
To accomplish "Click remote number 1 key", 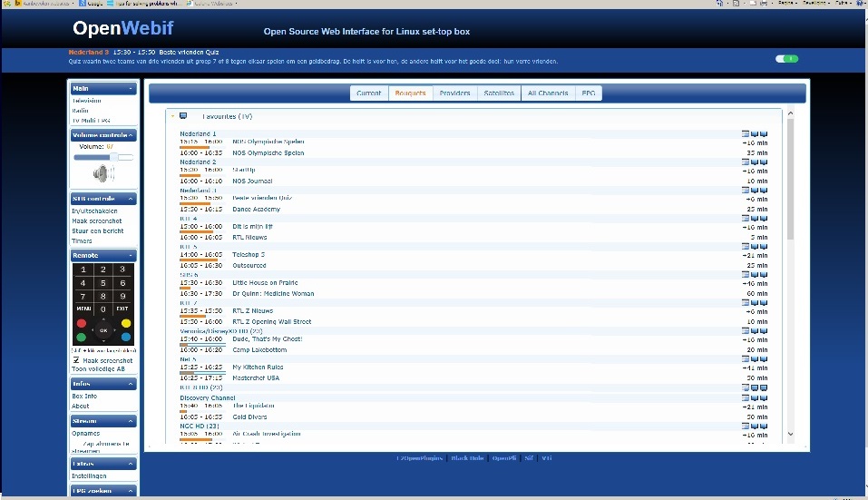I will pos(83,270).
